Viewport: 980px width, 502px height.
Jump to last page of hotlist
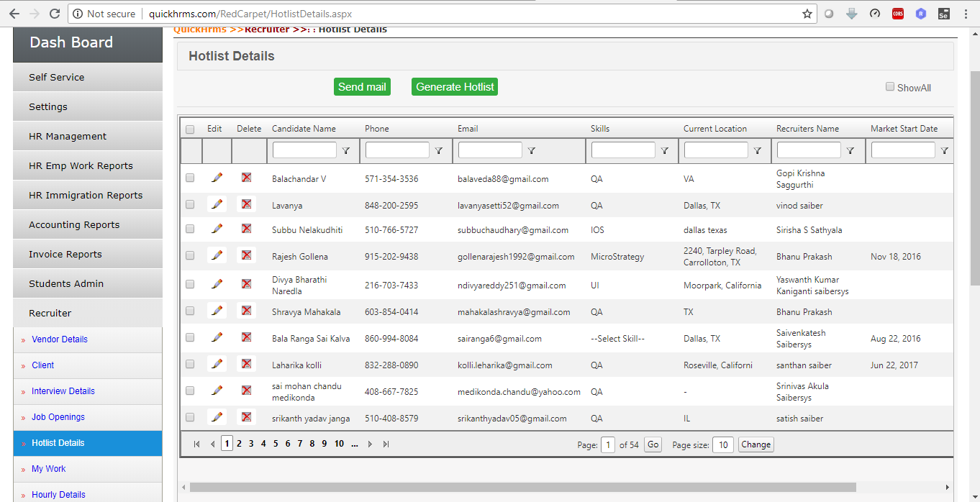386,444
